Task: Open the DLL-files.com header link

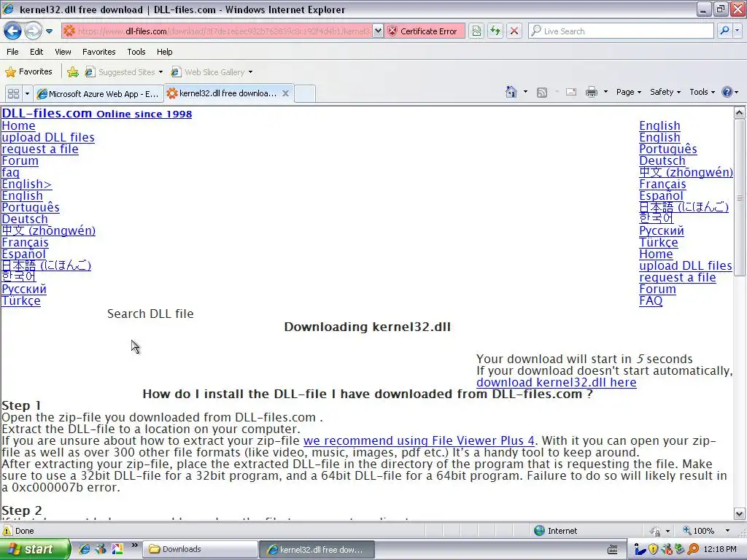Action: tap(97, 113)
